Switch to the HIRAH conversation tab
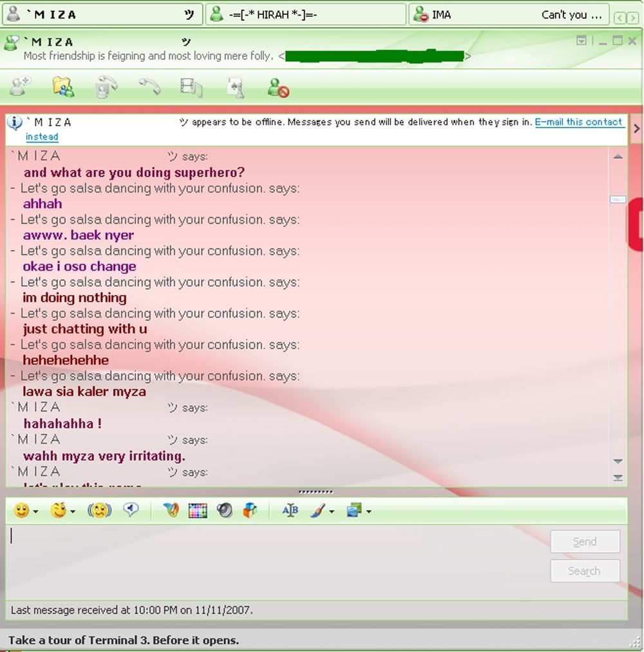 (305, 14)
